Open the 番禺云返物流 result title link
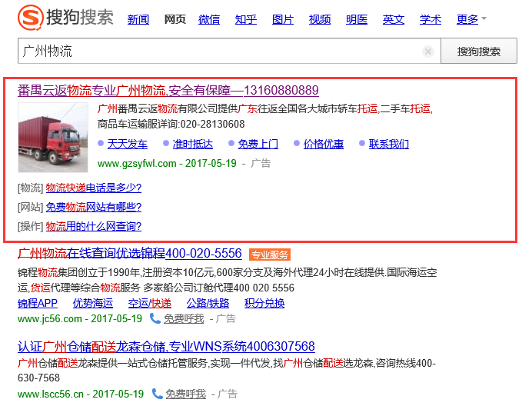Image resolution: width=532 pixels, height=416 pixels. (x=168, y=90)
